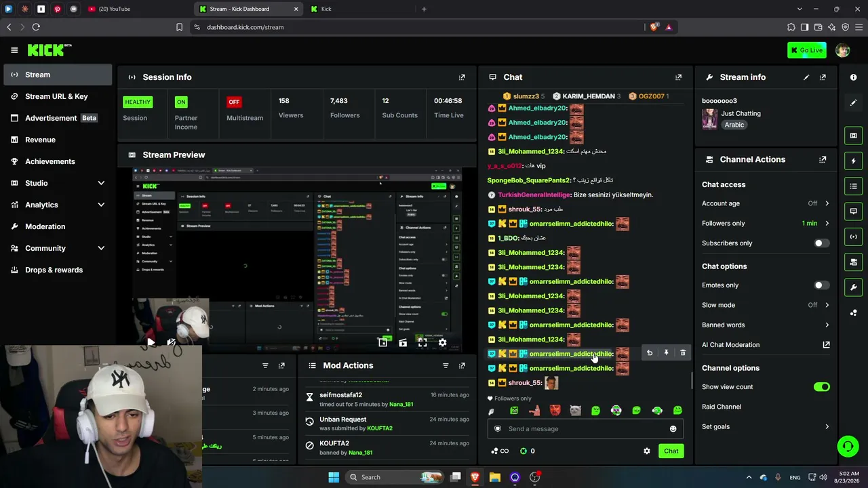868x488 pixels.
Task: Filter the Mod Actions list
Action: 446,365
